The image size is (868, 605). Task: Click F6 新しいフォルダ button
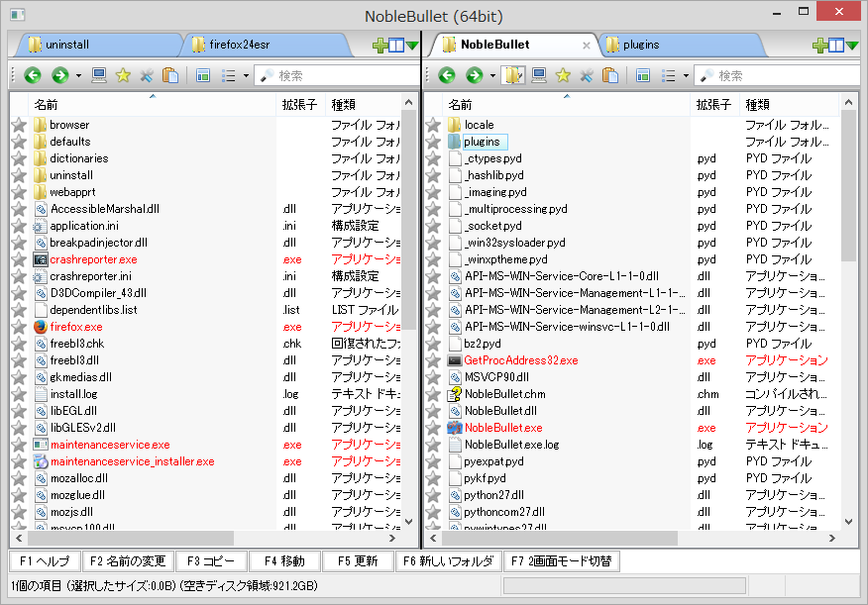pyautogui.click(x=449, y=561)
